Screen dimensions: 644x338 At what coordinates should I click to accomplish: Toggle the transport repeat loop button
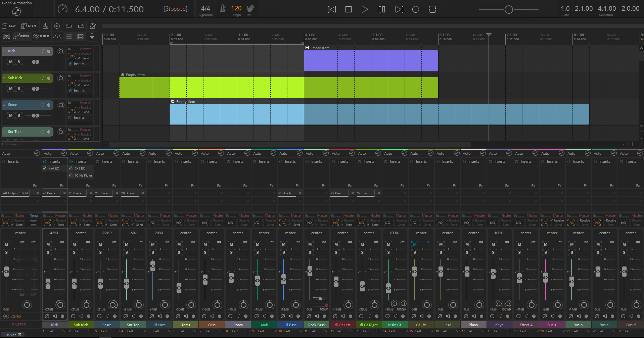432,9
